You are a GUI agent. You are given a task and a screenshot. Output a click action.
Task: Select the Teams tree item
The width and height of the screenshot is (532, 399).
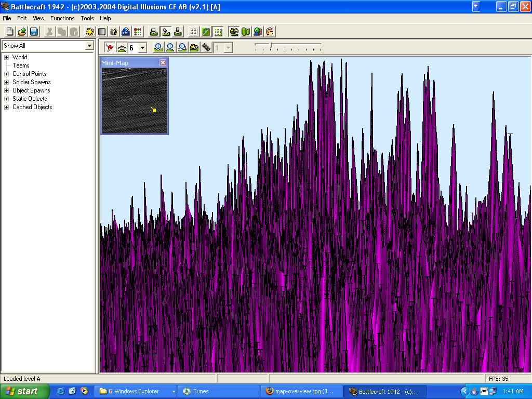click(x=21, y=65)
